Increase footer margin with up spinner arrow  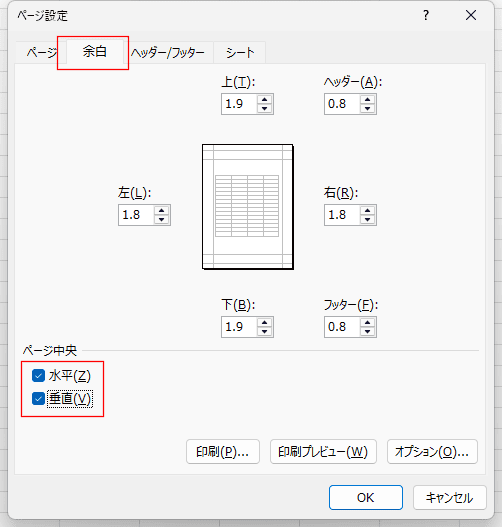[x=367, y=322]
